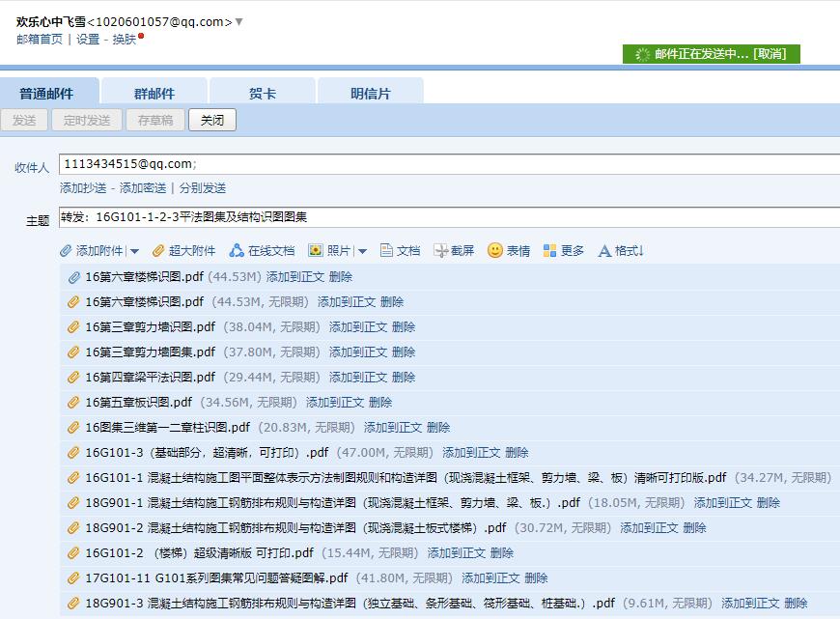Click paperclip icon beside 16第四章梁平法识图.pdf
The image size is (840, 619).
[74, 378]
